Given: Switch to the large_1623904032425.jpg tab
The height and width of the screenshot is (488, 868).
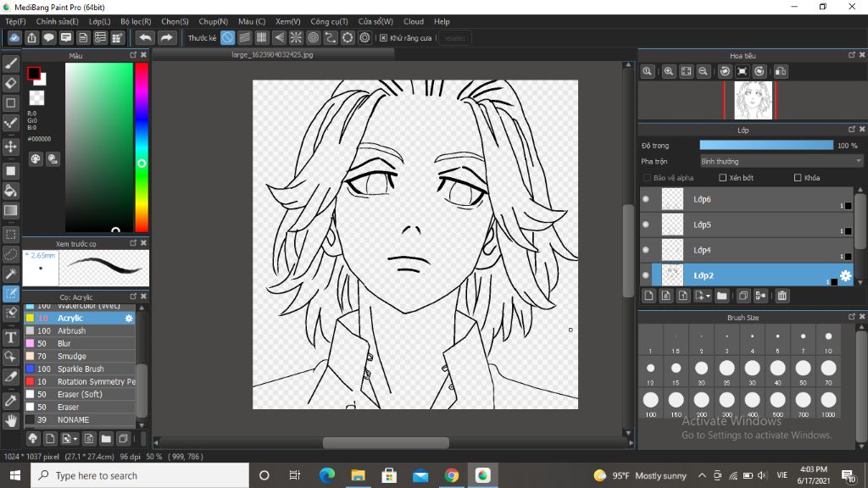Looking at the screenshot, I should [x=273, y=55].
